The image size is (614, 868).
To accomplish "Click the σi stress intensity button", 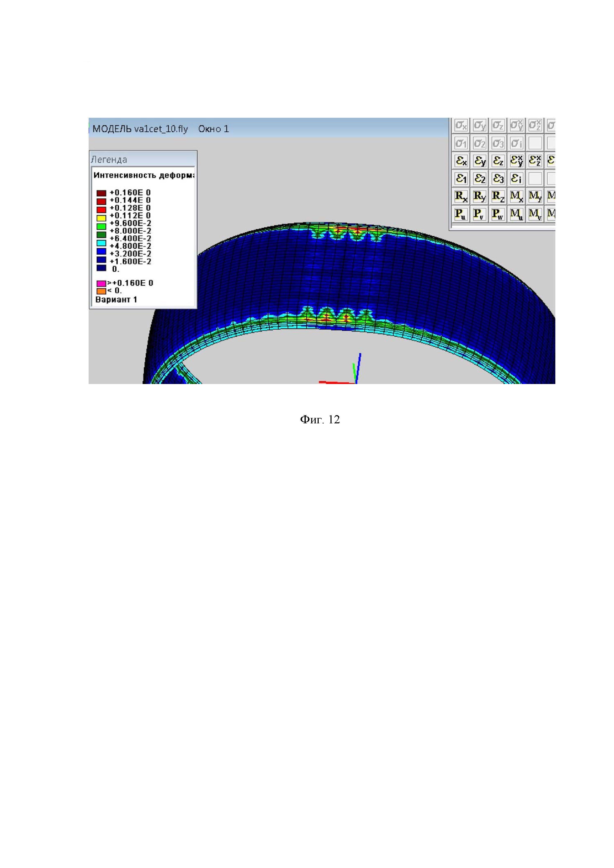I will 516,143.
